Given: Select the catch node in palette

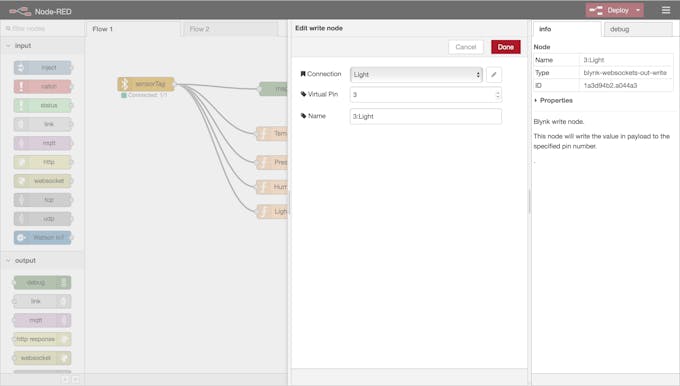Looking at the screenshot, I should 42,86.
